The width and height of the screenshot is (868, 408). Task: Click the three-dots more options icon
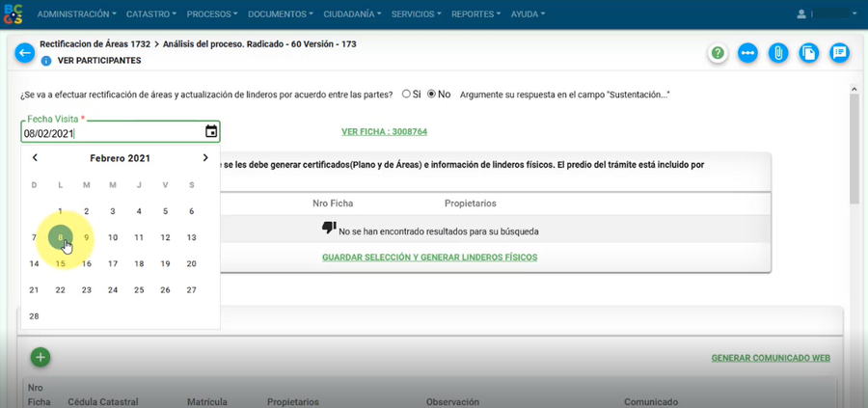pyautogui.click(x=747, y=53)
